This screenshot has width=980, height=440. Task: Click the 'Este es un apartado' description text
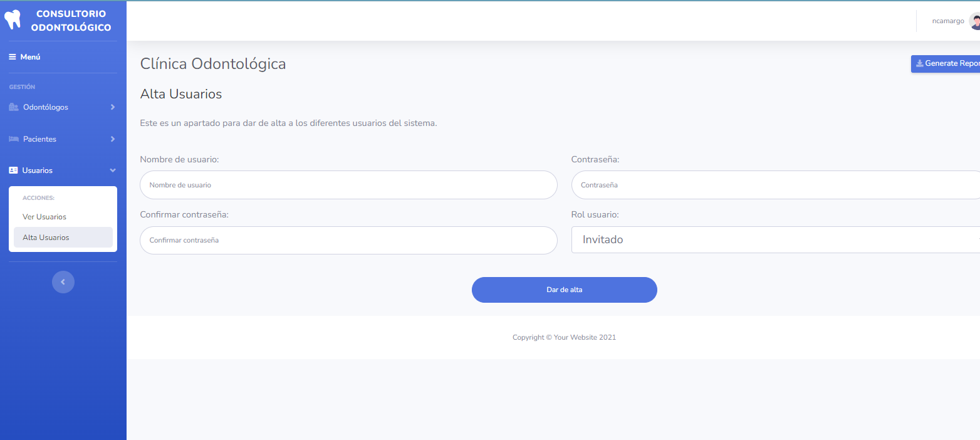288,123
